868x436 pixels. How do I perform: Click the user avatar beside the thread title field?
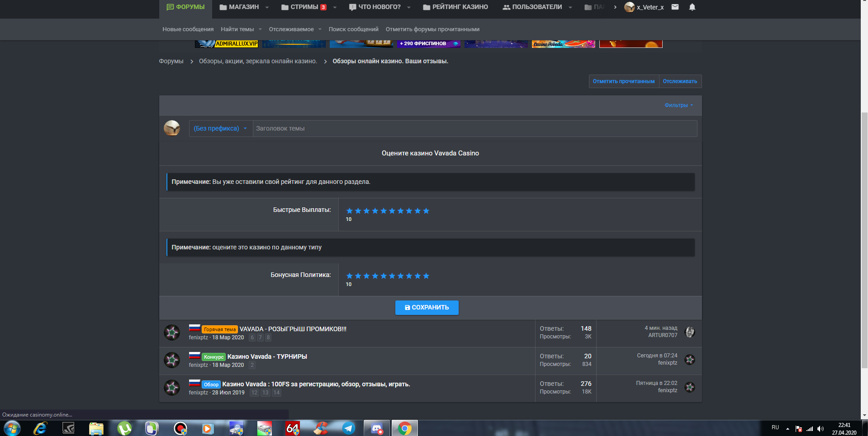pyautogui.click(x=172, y=128)
